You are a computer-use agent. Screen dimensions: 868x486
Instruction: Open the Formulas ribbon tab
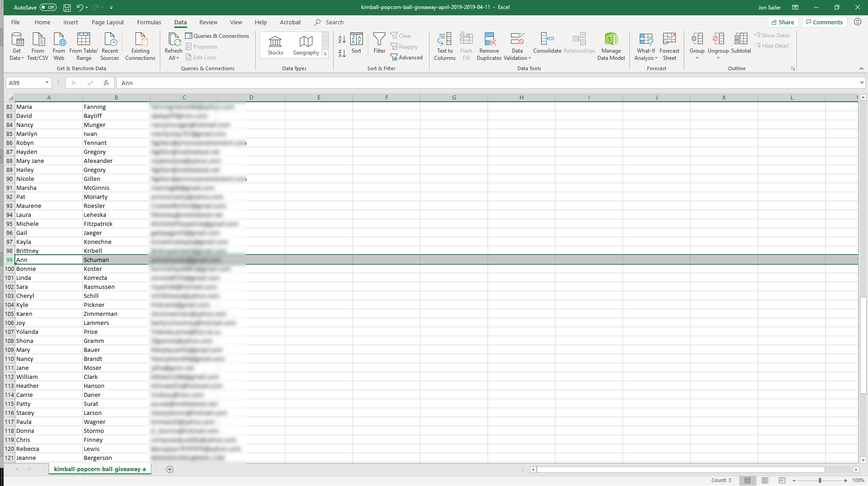(149, 22)
